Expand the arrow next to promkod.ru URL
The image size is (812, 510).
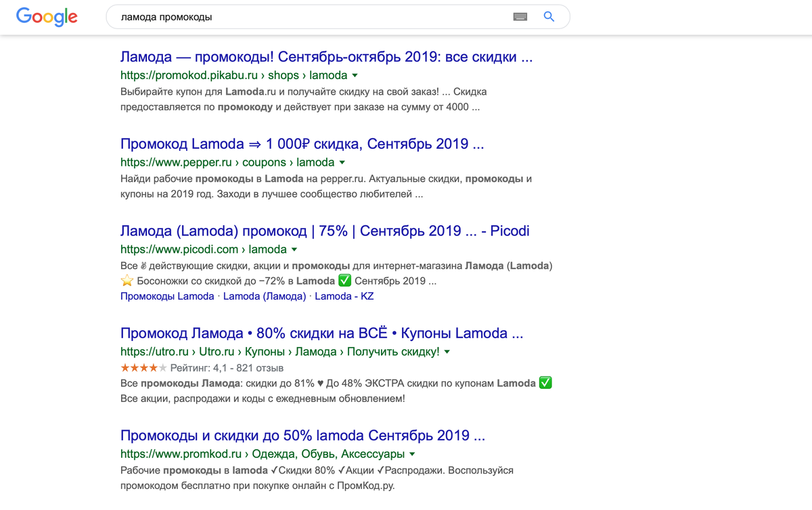(x=412, y=454)
